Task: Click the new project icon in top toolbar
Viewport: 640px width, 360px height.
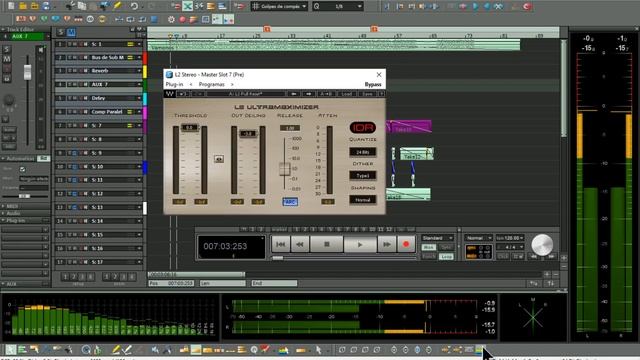Action: tap(11, 6)
